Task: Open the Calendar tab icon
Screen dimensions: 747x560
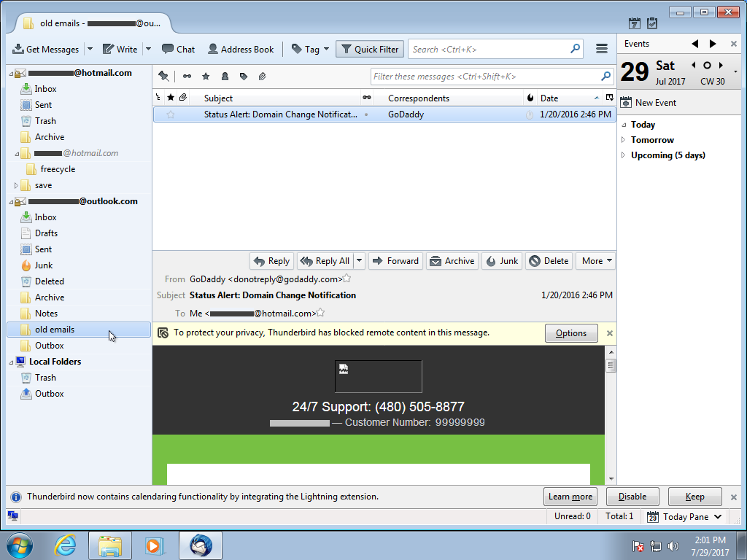Action: click(635, 23)
